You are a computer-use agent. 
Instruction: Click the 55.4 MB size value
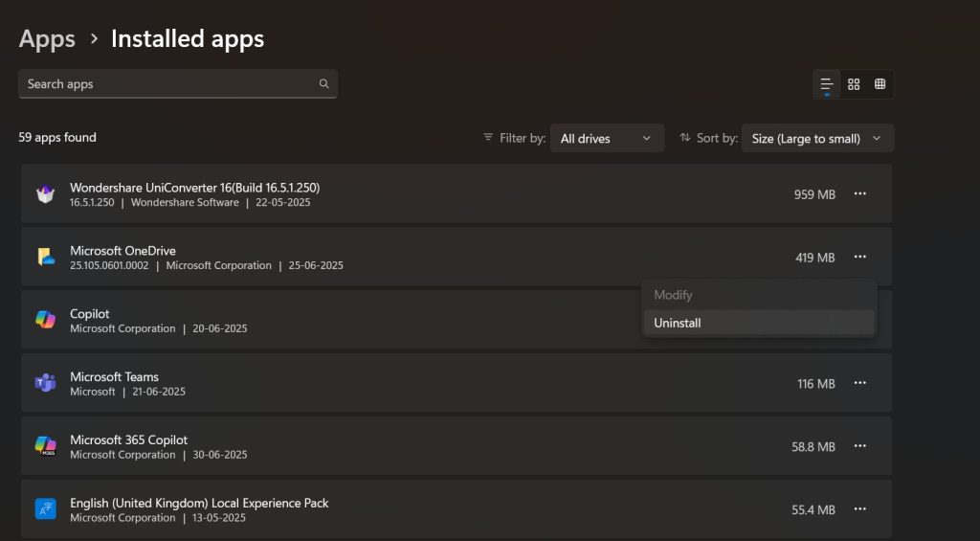pos(813,509)
